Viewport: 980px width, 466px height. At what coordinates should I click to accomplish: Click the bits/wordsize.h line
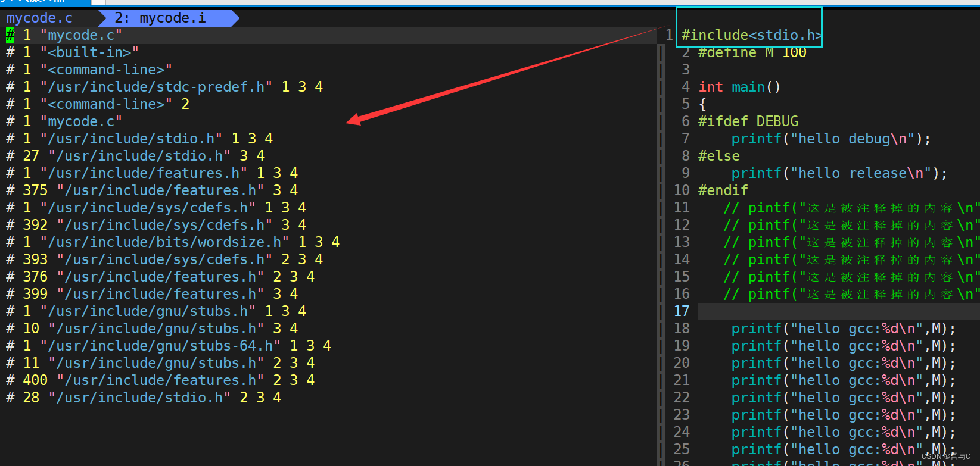coord(173,242)
